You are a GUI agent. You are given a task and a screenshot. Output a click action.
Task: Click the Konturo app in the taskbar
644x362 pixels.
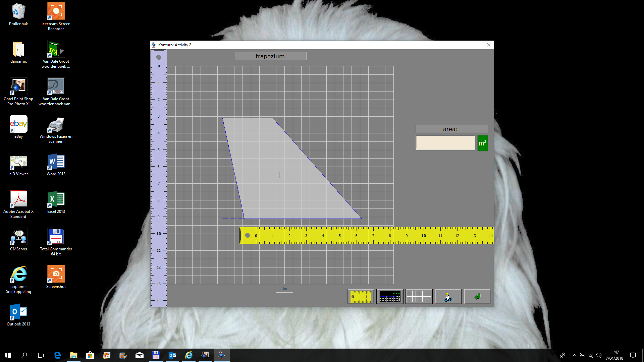[x=221, y=355]
